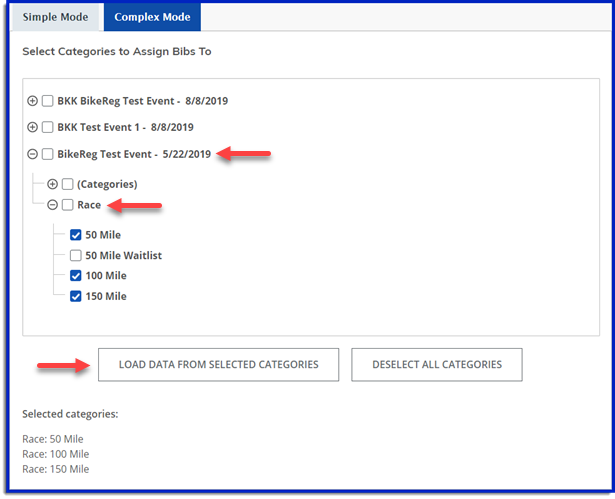Expand the (Categories) tree node

[53, 184]
